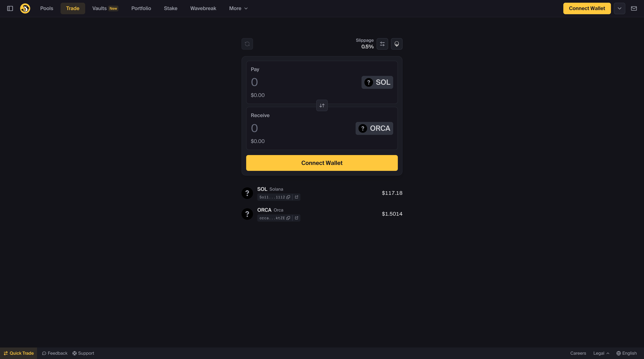Click the Receive amount input
This screenshot has width=644, height=359.
coord(301,128)
